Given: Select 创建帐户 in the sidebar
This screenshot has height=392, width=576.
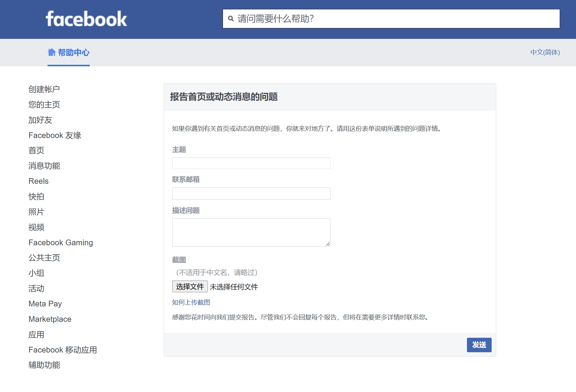Looking at the screenshot, I should tap(44, 89).
